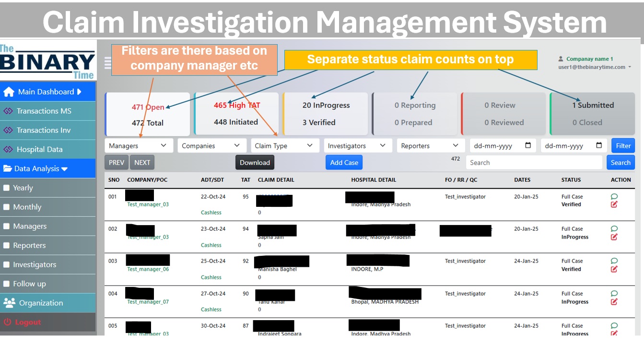
Task: Click inside the Search field
Action: (x=534, y=162)
